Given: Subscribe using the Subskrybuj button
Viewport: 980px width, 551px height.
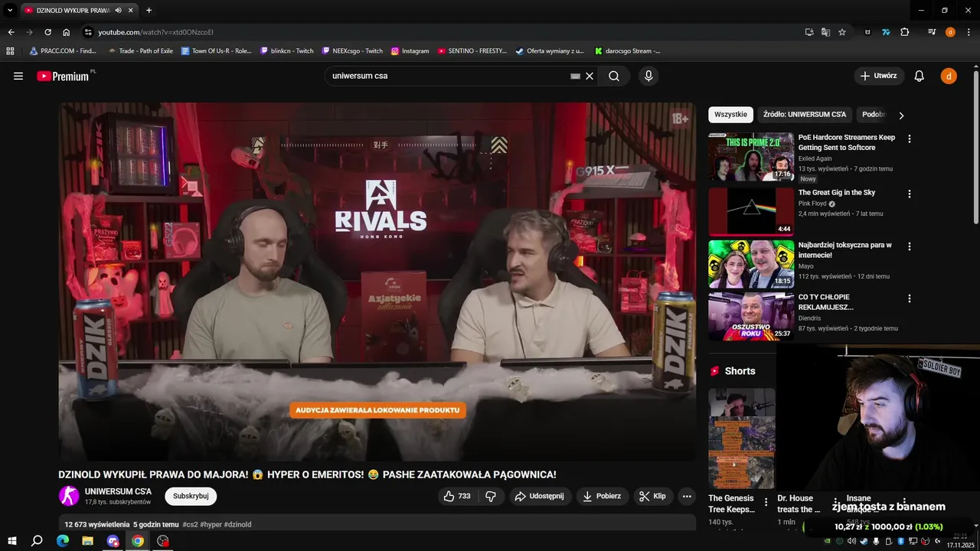Looking at the screenshot, I should (x=191, y=496).
